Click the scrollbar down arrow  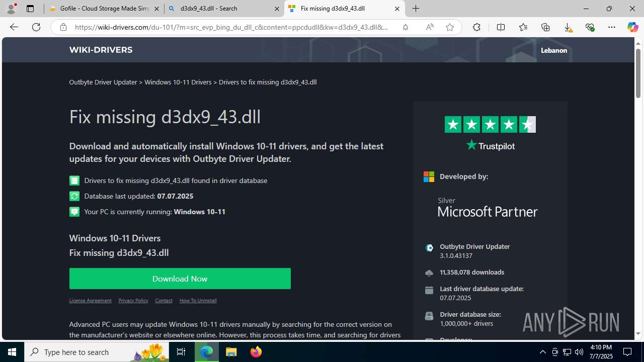[x=638, y=334]
